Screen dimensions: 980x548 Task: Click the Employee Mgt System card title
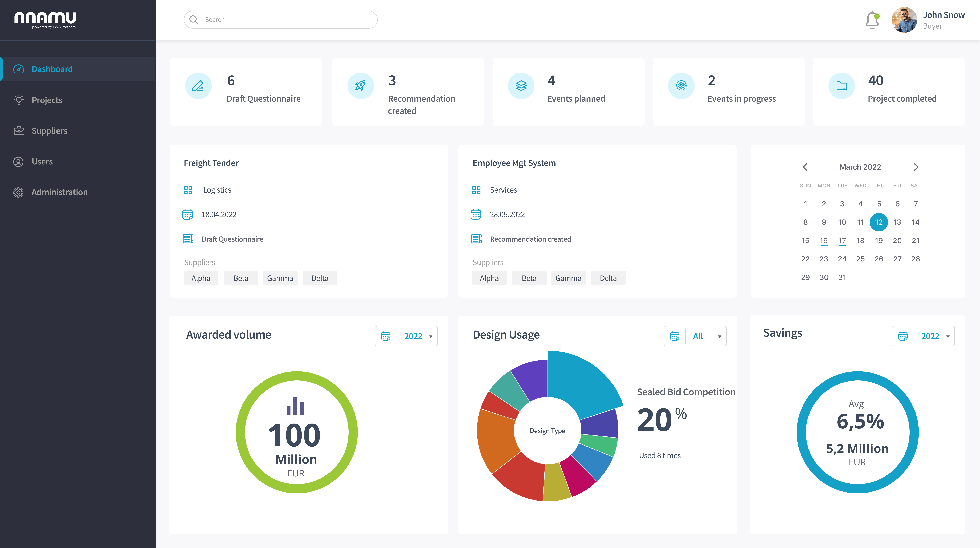click(514, 163)
